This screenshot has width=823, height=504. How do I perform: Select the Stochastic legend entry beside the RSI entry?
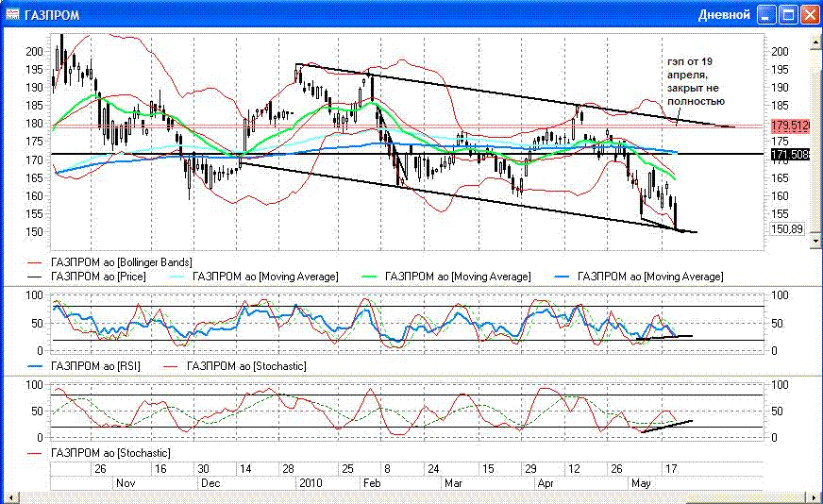tap(236, 366)
